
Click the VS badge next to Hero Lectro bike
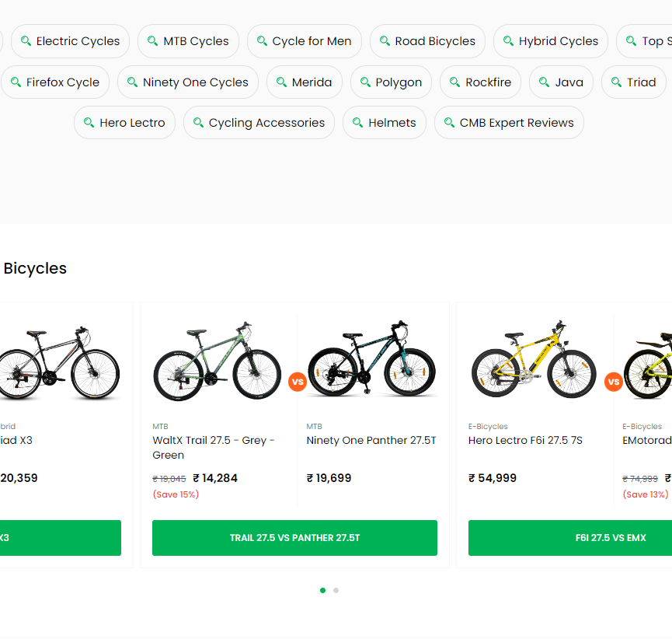point(613,382)
